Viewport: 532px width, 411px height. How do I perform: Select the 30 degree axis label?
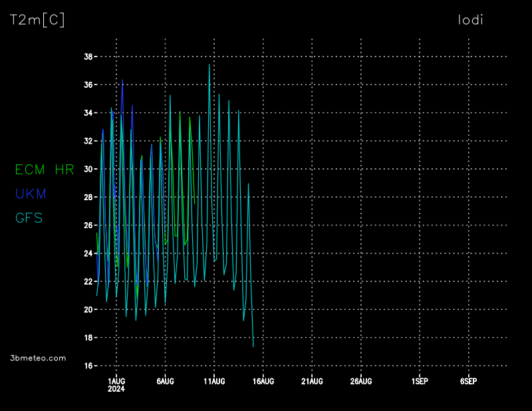(88, 170)
